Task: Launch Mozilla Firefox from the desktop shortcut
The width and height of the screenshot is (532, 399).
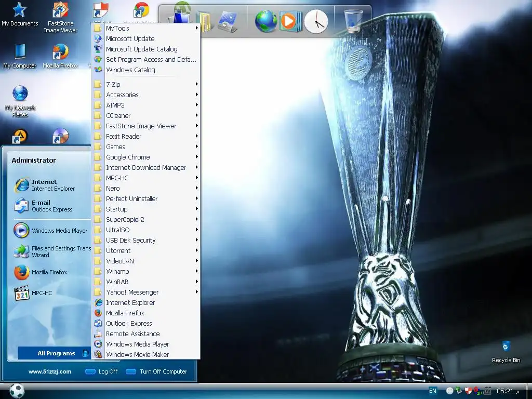Action: 60,56
